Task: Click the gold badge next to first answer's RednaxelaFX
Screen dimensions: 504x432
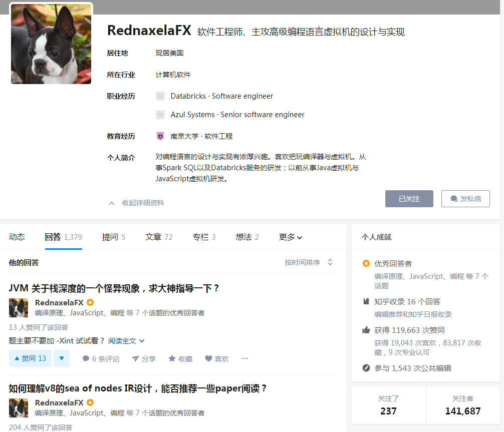Action: (x=90, y=302)
